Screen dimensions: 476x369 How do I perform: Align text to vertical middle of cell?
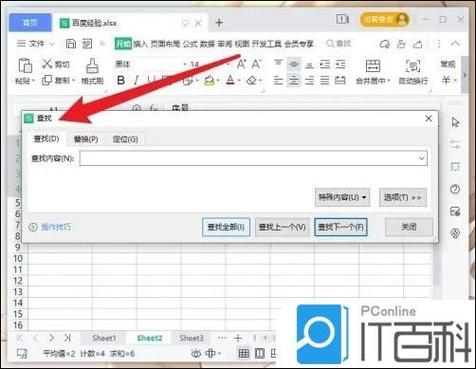pyautogui.click(x=294, y=64)
